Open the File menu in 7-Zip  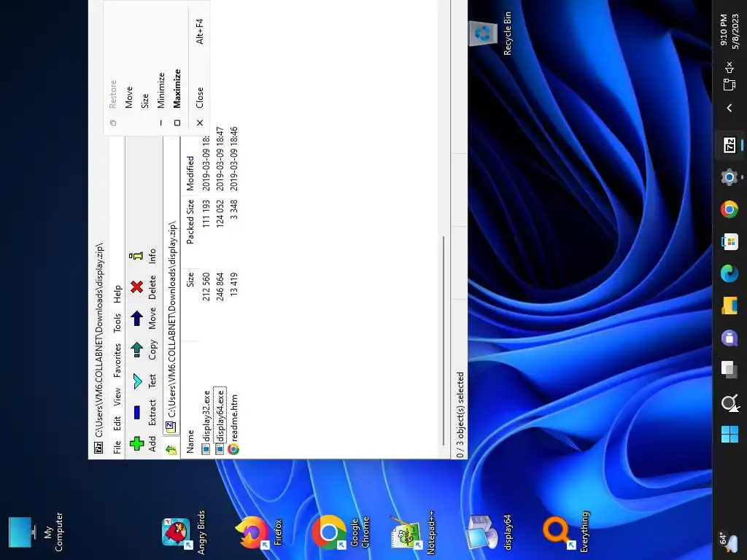[117, 447]
